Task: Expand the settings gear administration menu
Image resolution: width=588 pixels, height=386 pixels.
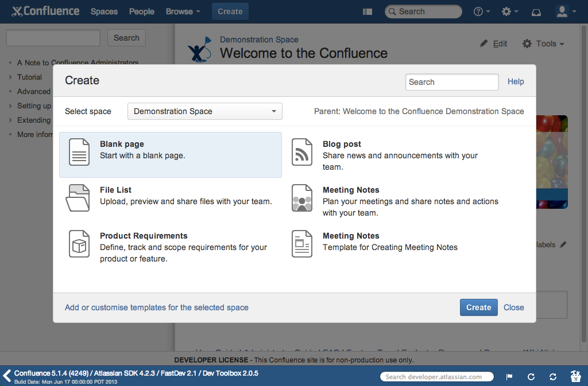Action: pyautogui.click(x=509, y=11)
